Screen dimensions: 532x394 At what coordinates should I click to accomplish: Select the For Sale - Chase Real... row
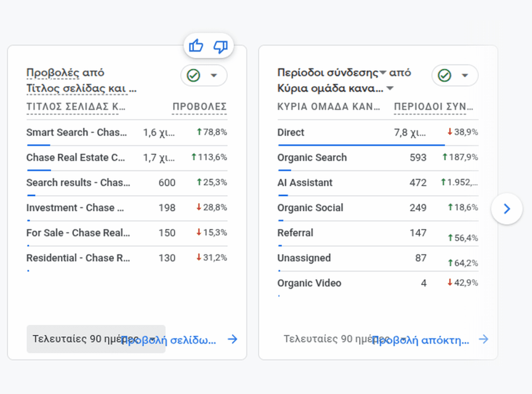[x=127, y=233]
